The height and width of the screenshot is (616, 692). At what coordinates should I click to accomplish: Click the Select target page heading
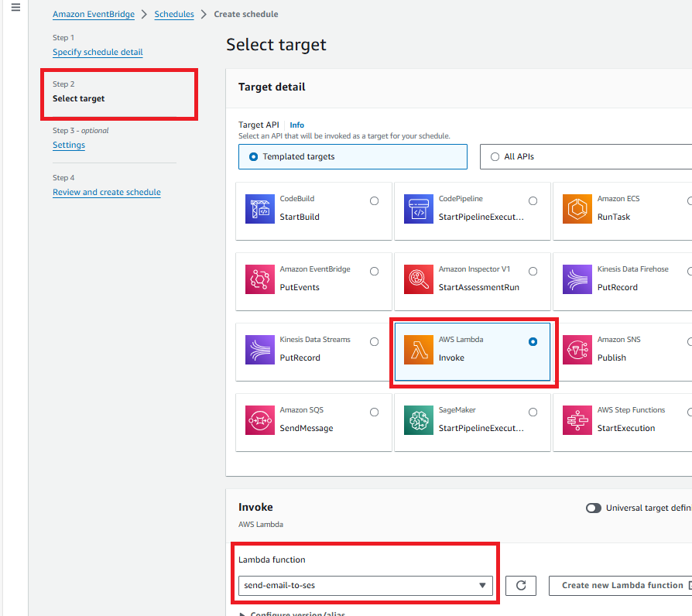[276, 45]
